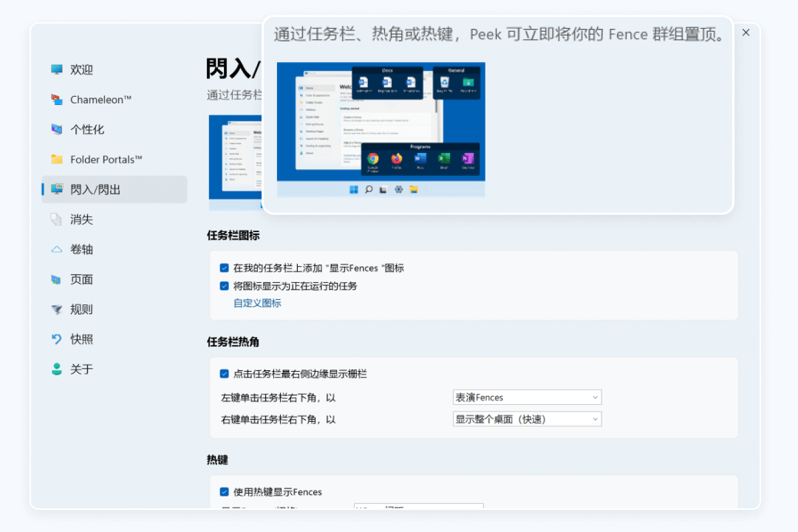Uncheck 使用热键显示Fences checkbox
798x532 pixels.
(x=225, y=491)
